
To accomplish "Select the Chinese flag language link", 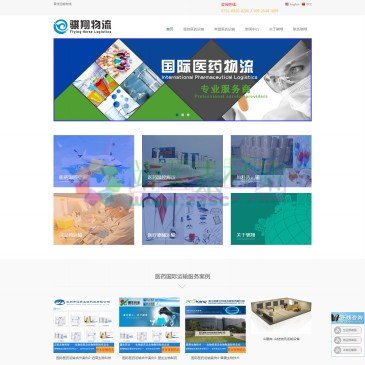I will (x=307, y=4).
